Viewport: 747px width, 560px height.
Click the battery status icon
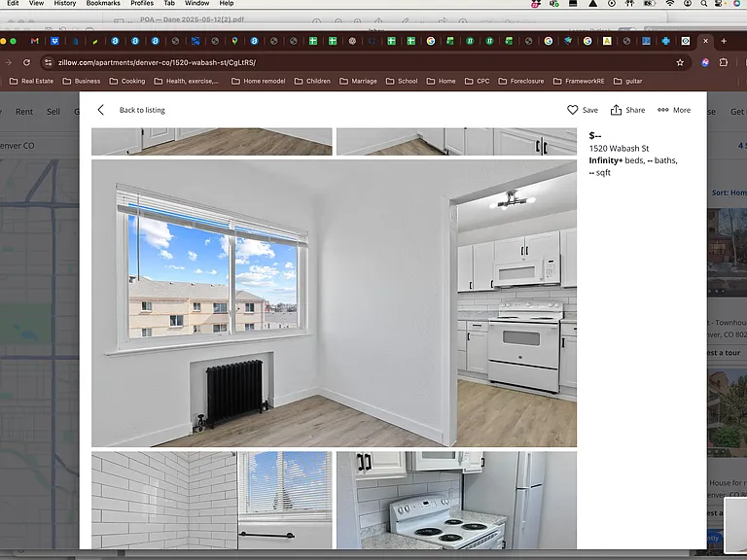(650, 3)
